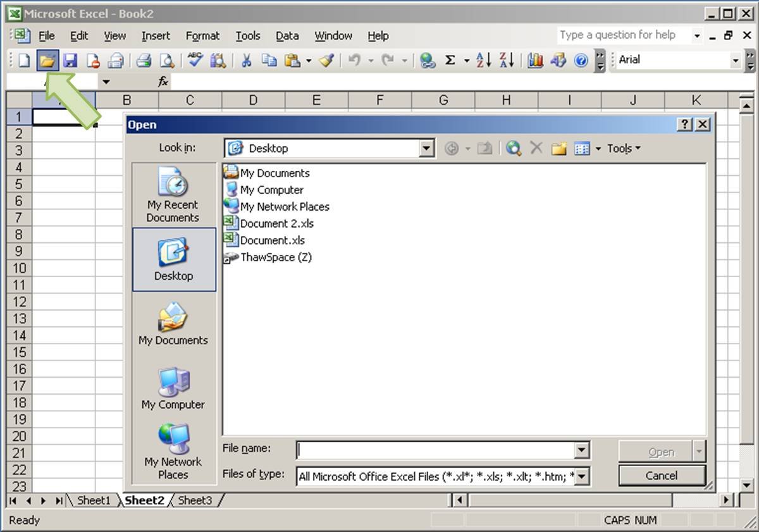The width and height of the screenshot is (759, 532).
Task: Select the Format Painter brush icon
Action: [326, 60]
